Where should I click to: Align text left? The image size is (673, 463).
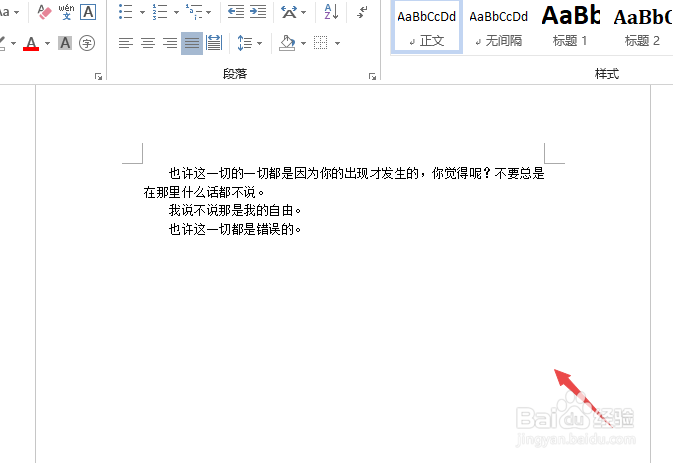click(x=126, y=43)
